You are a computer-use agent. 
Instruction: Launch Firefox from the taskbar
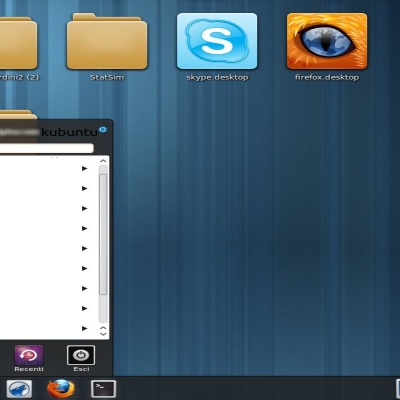tap(61, 389)
